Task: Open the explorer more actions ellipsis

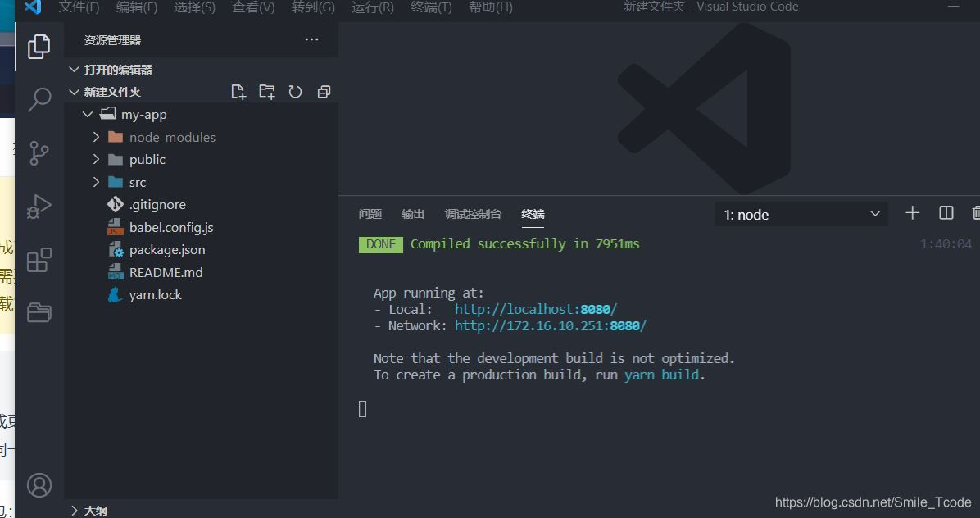Action: pos(312,39)
